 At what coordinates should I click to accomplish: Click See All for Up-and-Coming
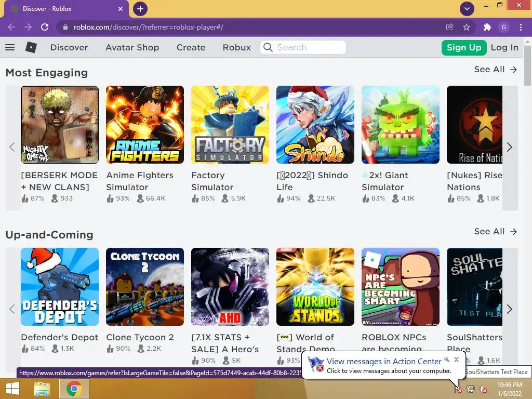tap(495, 231)
